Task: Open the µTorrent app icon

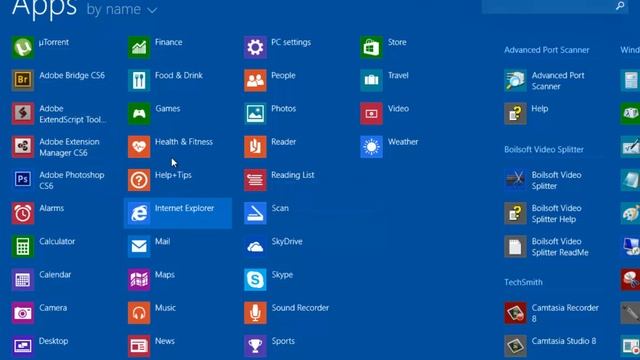Action: [x=22, y=47]
